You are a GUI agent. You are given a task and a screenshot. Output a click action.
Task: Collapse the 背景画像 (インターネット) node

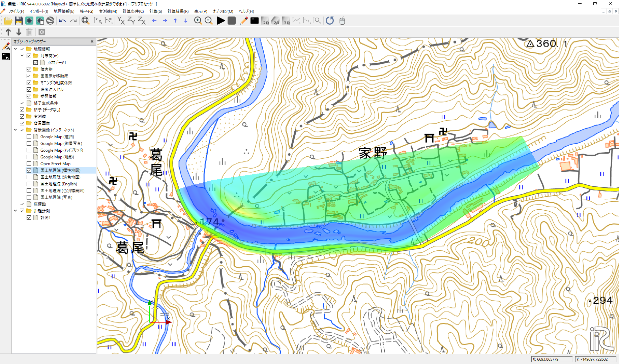pos(16,130)
